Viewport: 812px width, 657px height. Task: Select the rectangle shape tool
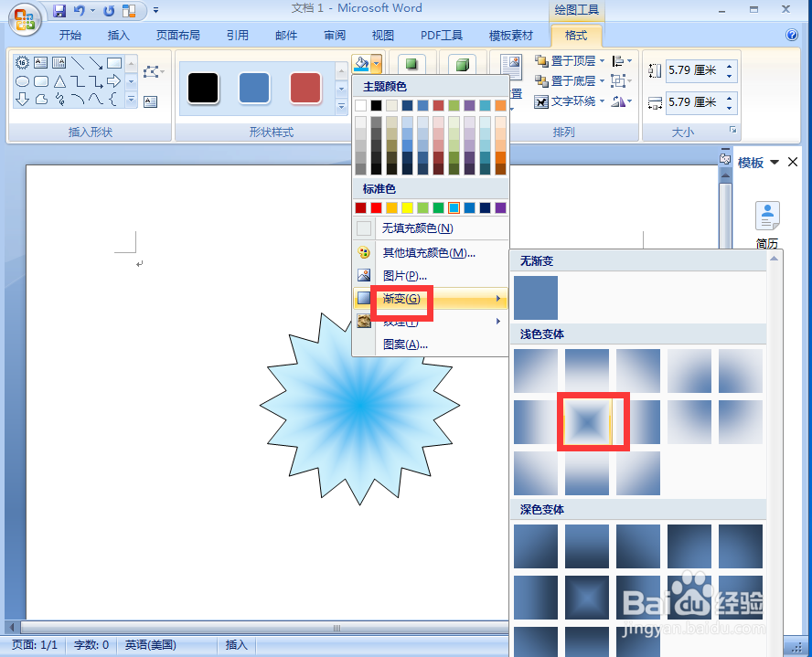(114, 63)
